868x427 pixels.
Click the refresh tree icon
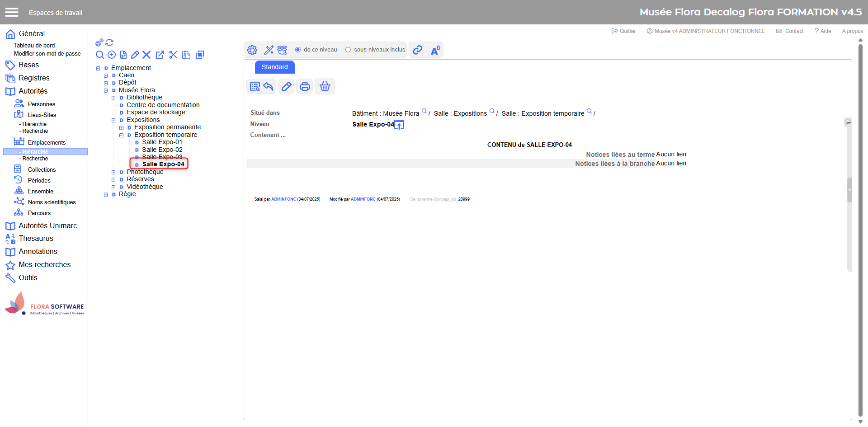click(109, 42)
